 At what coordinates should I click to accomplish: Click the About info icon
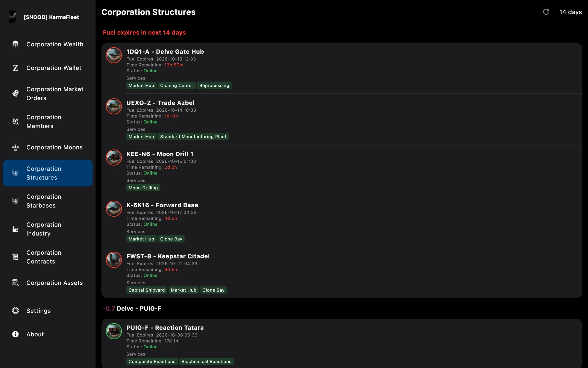15,334
